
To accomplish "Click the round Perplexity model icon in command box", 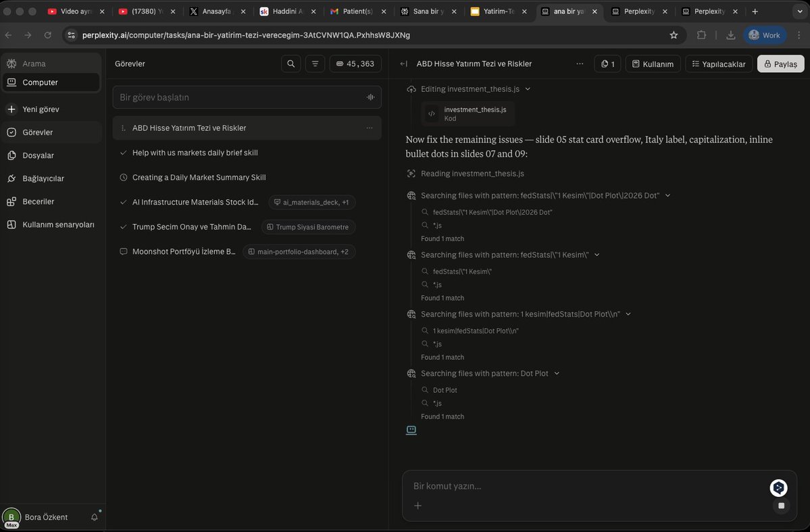I will (778, 487).
